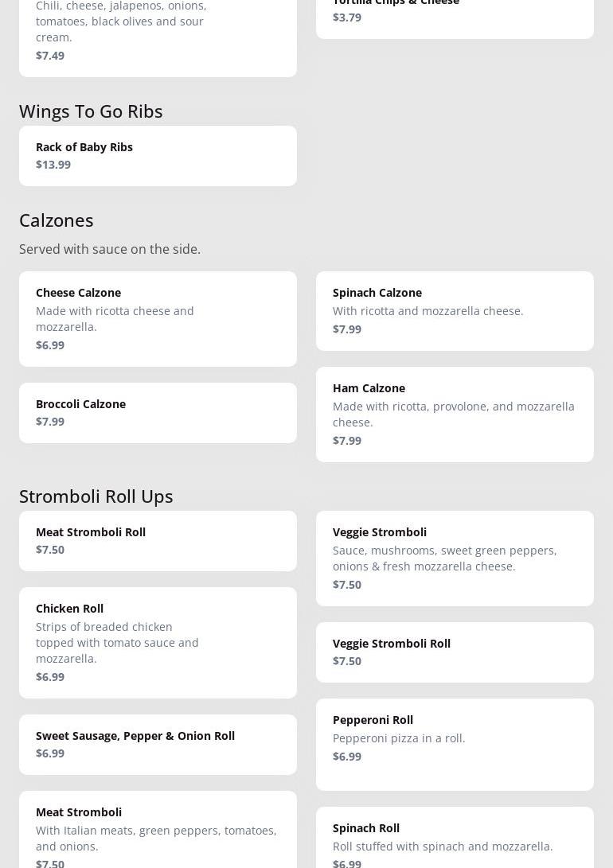Open the Cheese Calzone menu card
The width and height of the screenshot is (613, 868).
click(158, 318)
